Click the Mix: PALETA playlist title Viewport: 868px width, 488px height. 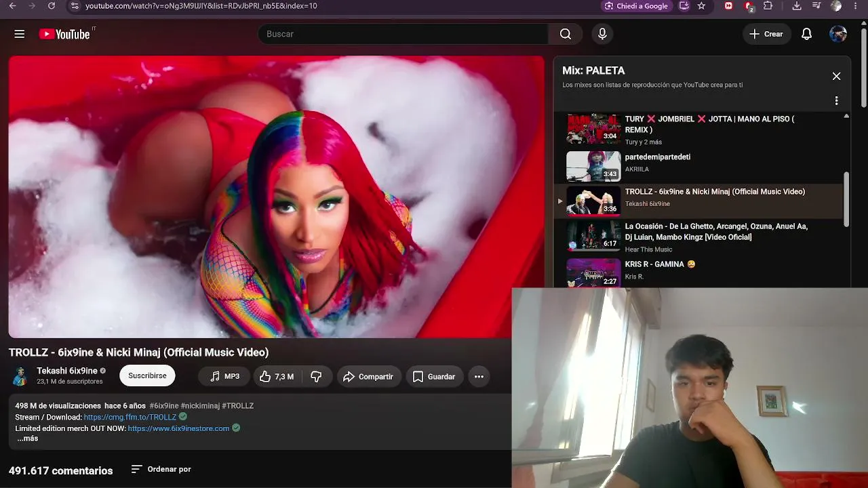pos(593,70)
